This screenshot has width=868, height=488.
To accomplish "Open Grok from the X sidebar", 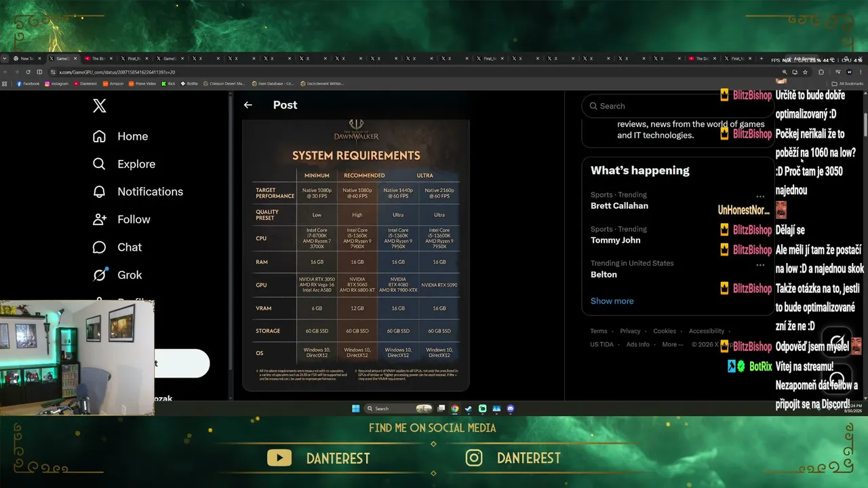I will coord(117,275).
